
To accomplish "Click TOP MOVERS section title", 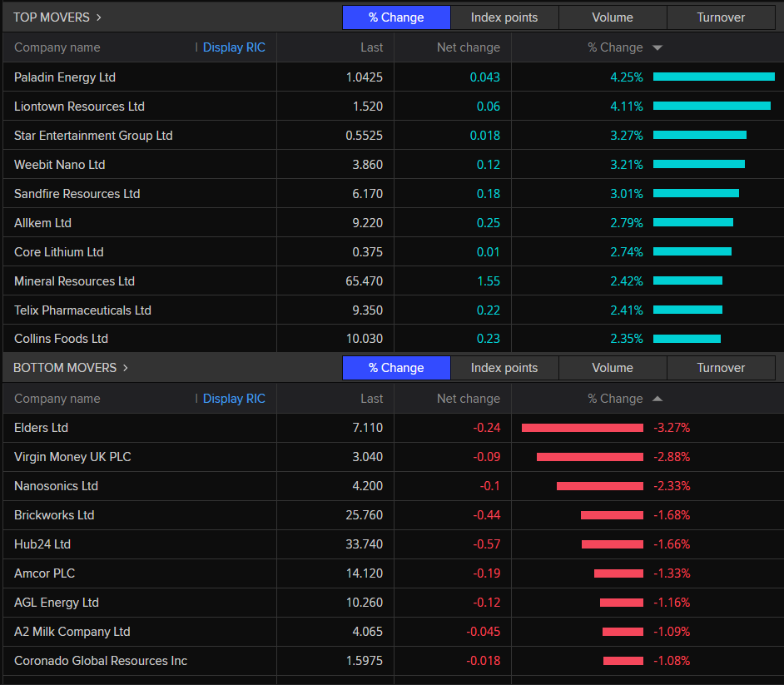I will click(51, 17).
